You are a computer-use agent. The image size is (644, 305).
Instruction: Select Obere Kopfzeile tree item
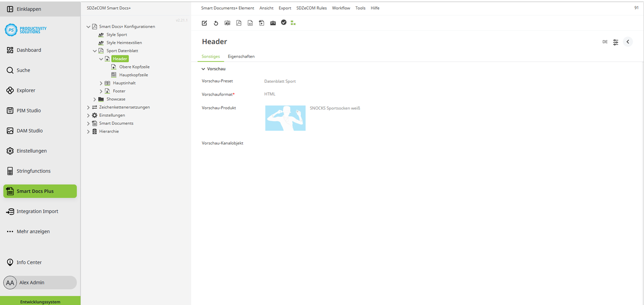point(134,67)
